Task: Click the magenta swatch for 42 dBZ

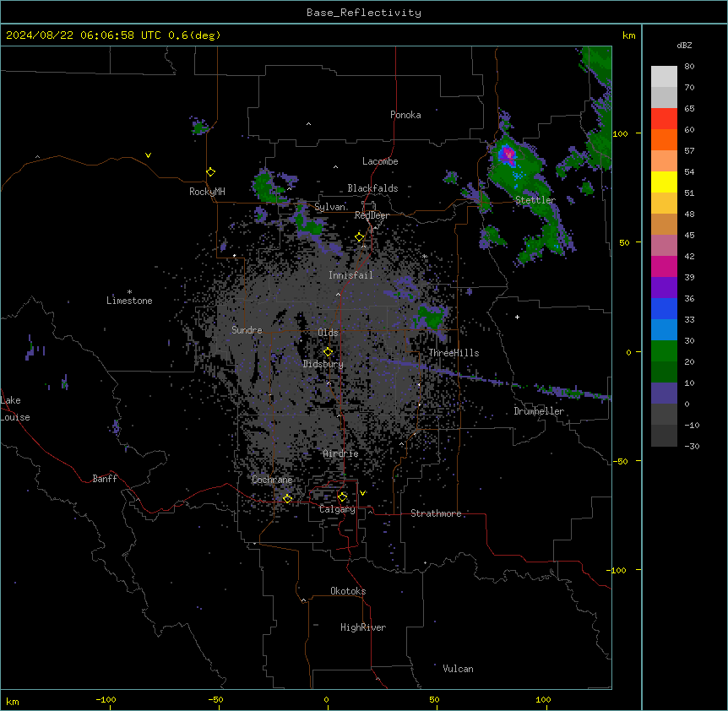Action: pyautogui.click(x=664, y=266)
